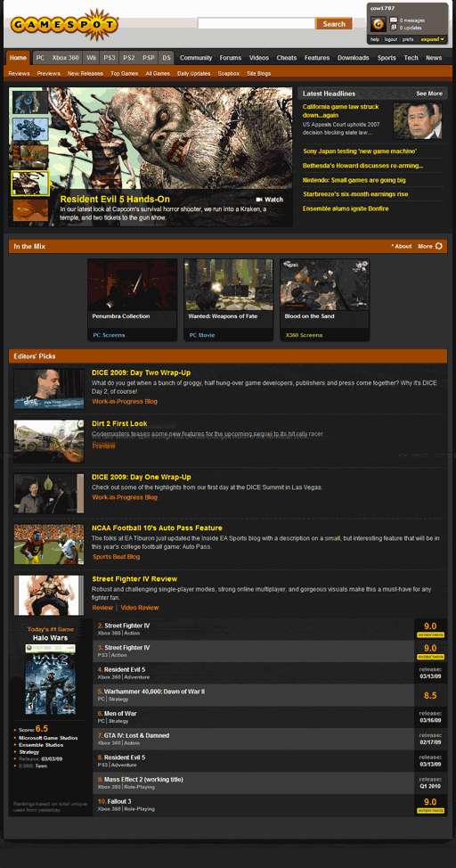456x868 pixels.
Task: Open the Tech menu
Action: [x=411, y=58]
